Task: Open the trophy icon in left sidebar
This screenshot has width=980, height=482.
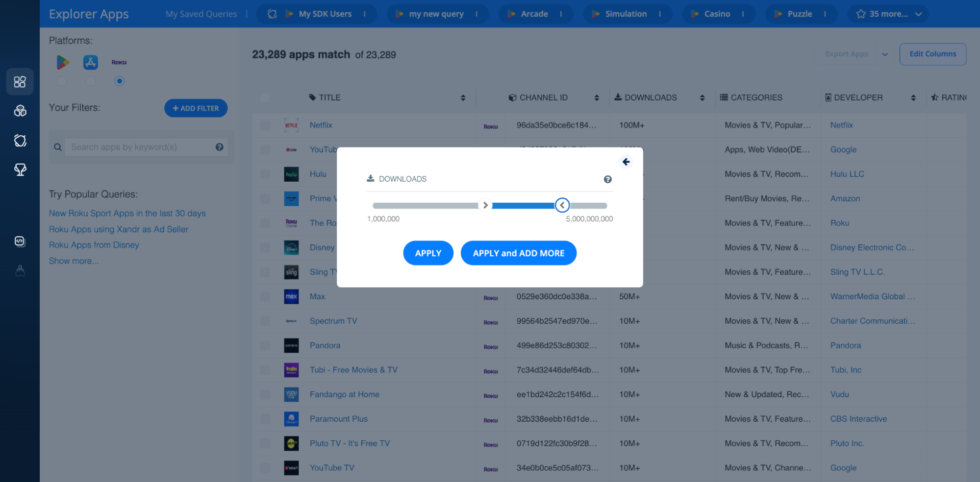Action: 20,170
